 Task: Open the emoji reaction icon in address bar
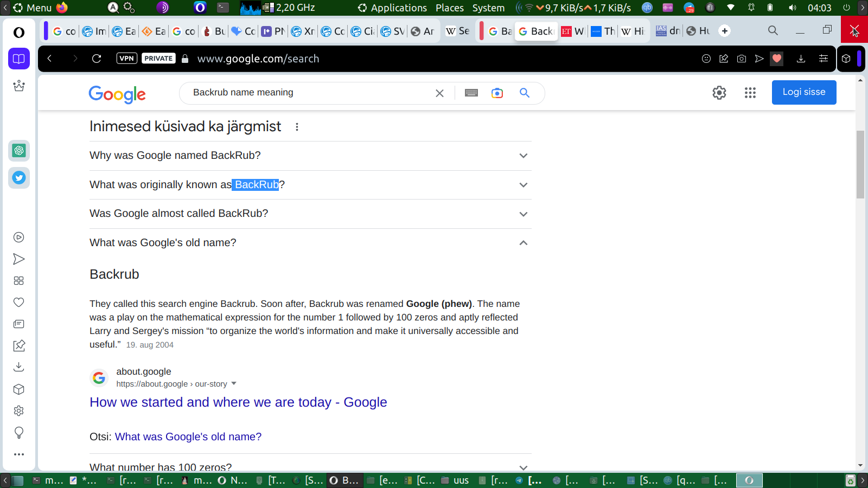[x=706, y=59]
